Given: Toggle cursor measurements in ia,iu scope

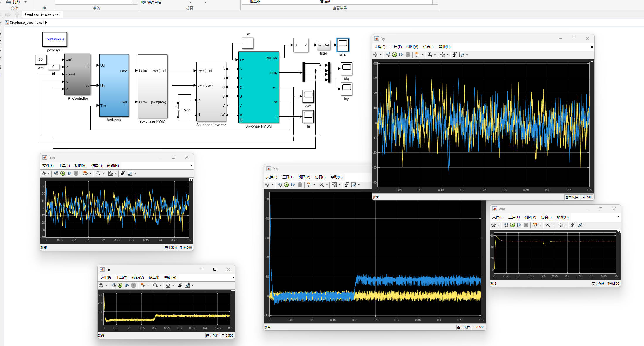Looking at the screenshot, I should click(x=130, y=173).
